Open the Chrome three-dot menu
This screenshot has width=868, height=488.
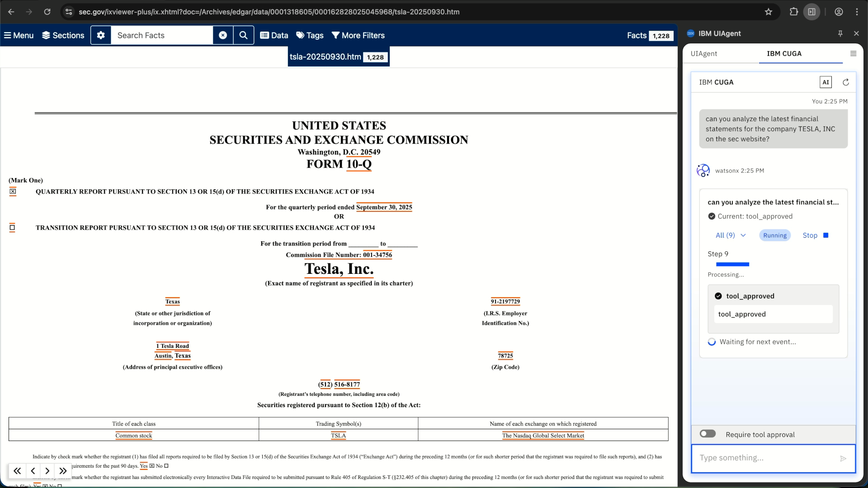[x=857, y=12]
